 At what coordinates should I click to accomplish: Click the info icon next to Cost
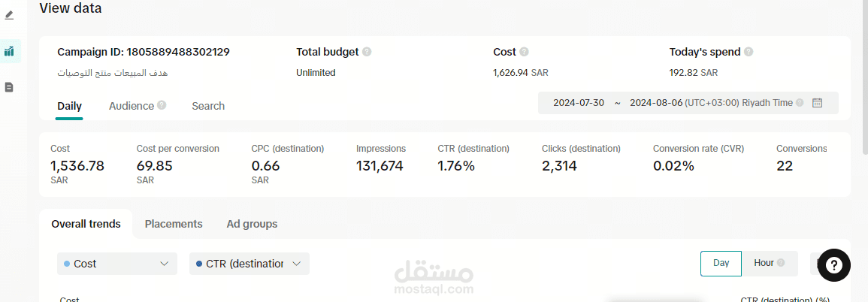pos(524,52)
